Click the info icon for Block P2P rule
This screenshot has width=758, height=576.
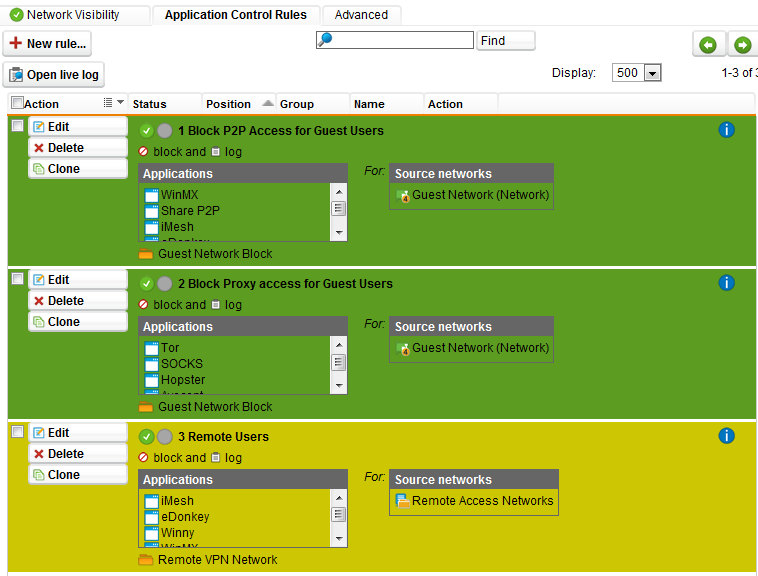(727, 130)
